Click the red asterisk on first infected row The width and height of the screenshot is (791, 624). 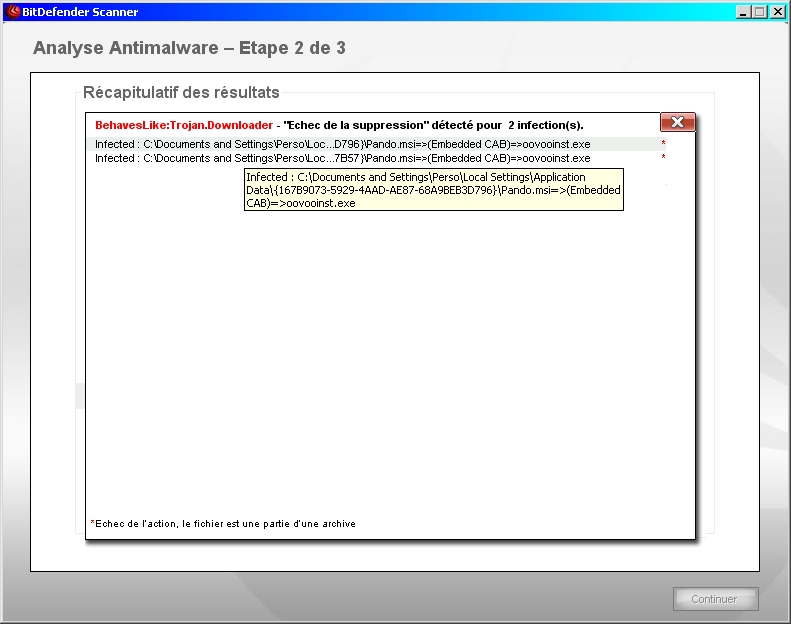click(x=663, y=144)
